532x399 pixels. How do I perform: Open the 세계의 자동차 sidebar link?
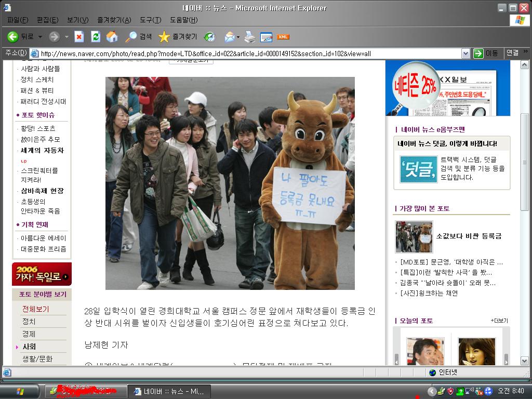(x=42, y=150)
